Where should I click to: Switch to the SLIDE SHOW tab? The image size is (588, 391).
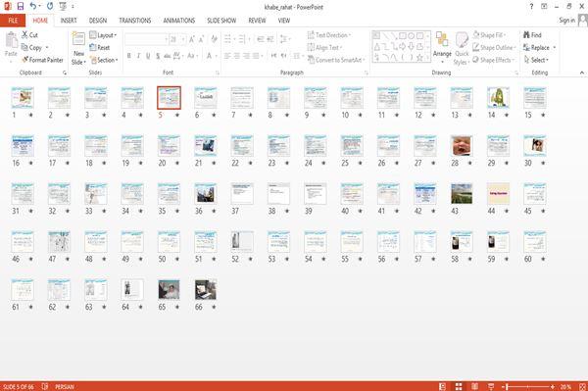coord(221,21)
